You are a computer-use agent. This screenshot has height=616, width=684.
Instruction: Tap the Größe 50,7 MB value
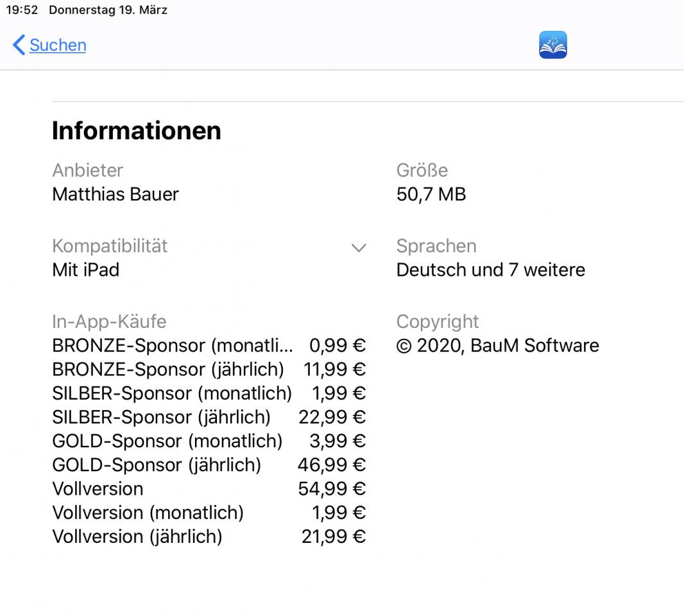click(x=431, y=194)
